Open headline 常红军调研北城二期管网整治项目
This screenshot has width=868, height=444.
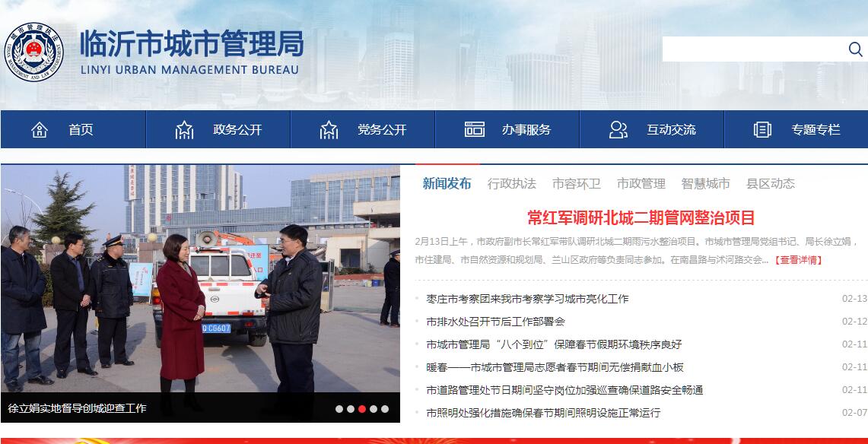pyautogui.click(x=641, y=218)
